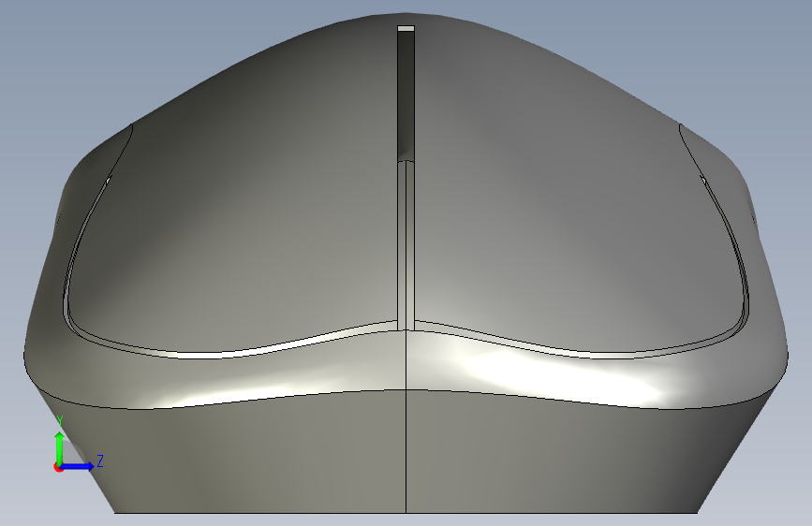Click the XYZ axis orientation triad
Screen dimensions: 812x526
tap(78, 445)
